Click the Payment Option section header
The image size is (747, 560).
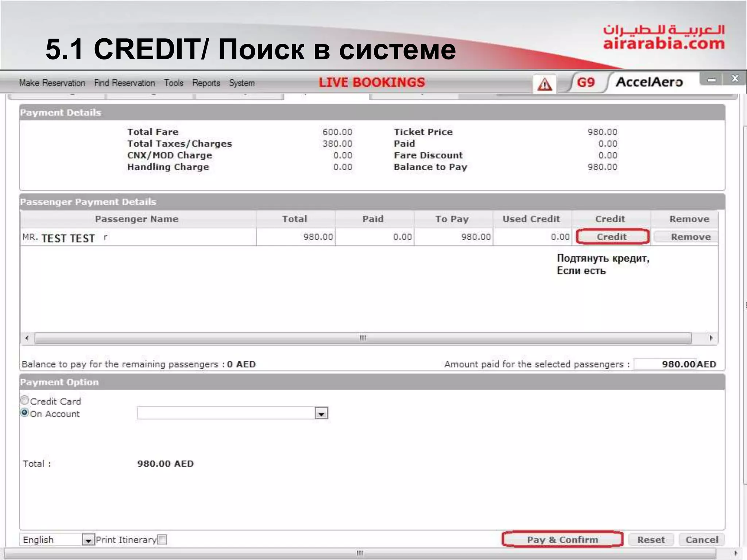click(x=372, y=382)
